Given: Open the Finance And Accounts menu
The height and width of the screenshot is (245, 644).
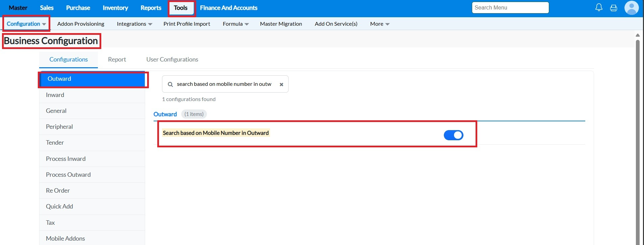Looking at the screenshot, I should tap(229, 8).
